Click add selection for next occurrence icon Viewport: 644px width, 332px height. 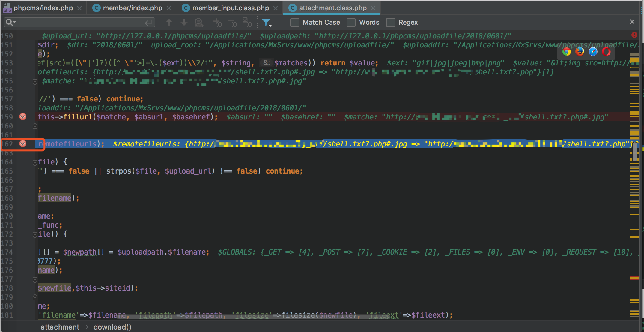218,22
